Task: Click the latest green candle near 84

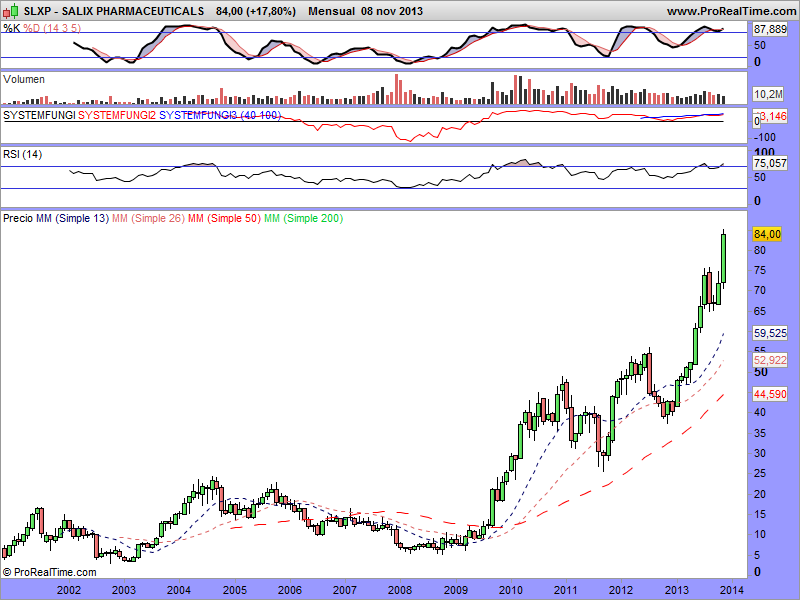Action: [724, 258]
